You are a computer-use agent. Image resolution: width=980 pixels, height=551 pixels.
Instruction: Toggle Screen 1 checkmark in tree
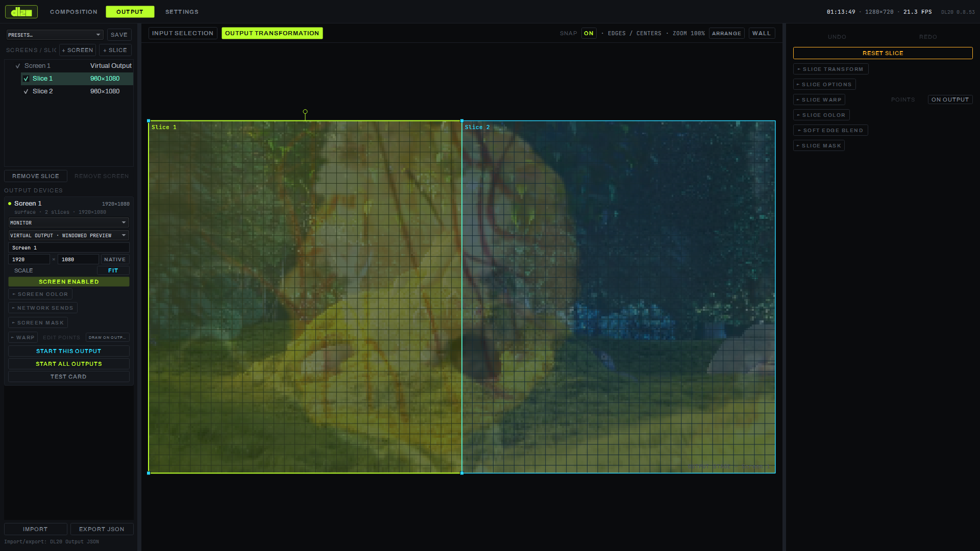18,66
